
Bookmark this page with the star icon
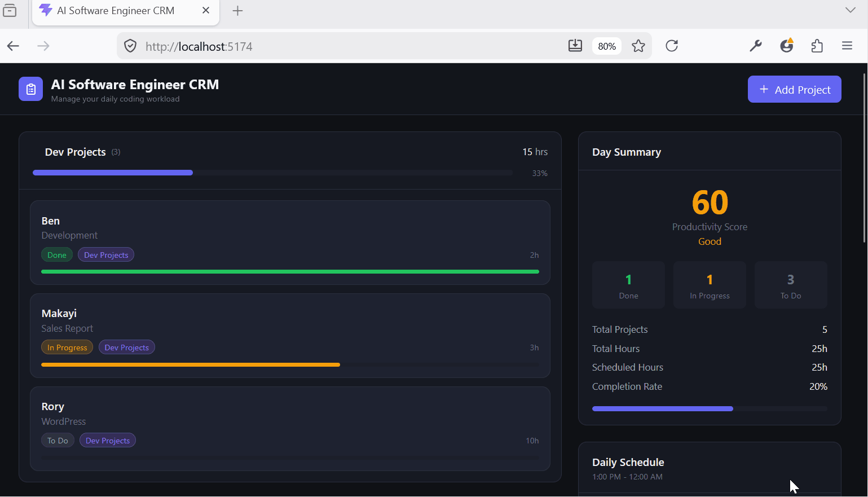click(638, 46)
